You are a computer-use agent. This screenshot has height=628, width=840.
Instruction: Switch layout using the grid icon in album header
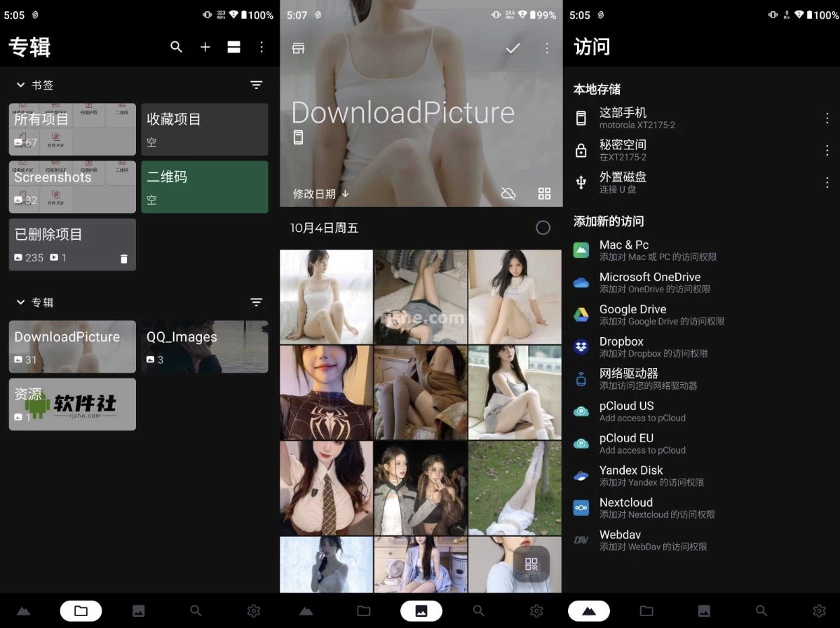point(544,193)
